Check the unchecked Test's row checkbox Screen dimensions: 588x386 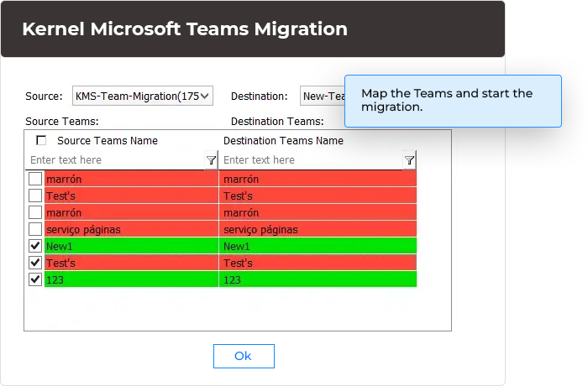(35, 196)
